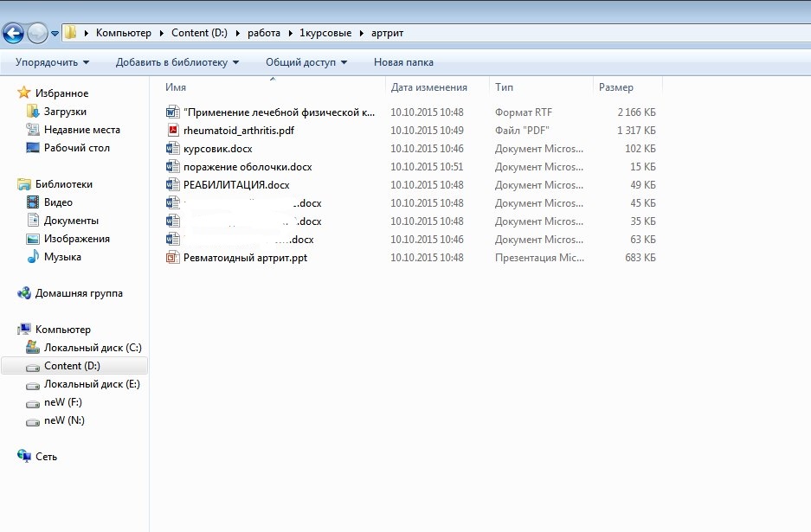This screenshot has height=532, width=811.
Task: Go to работа folder in breadcrumb
Action: pos(264,33)
